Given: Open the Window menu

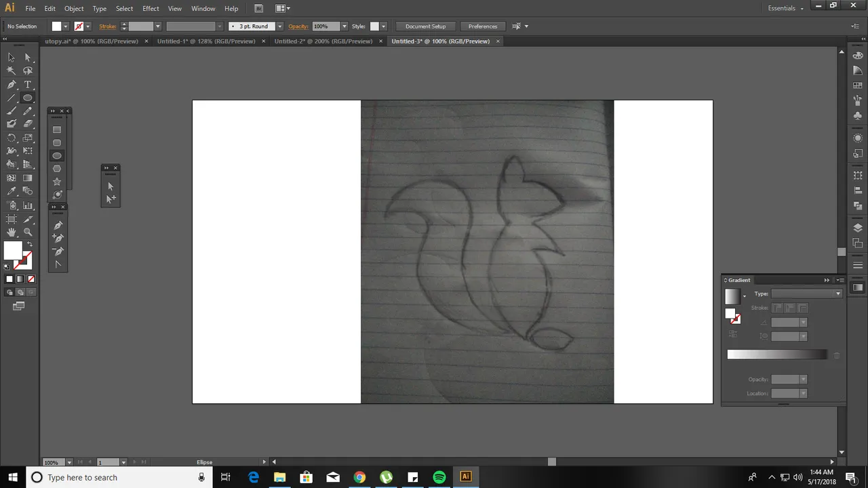Looking at the screenshot, I should (203, 9).
